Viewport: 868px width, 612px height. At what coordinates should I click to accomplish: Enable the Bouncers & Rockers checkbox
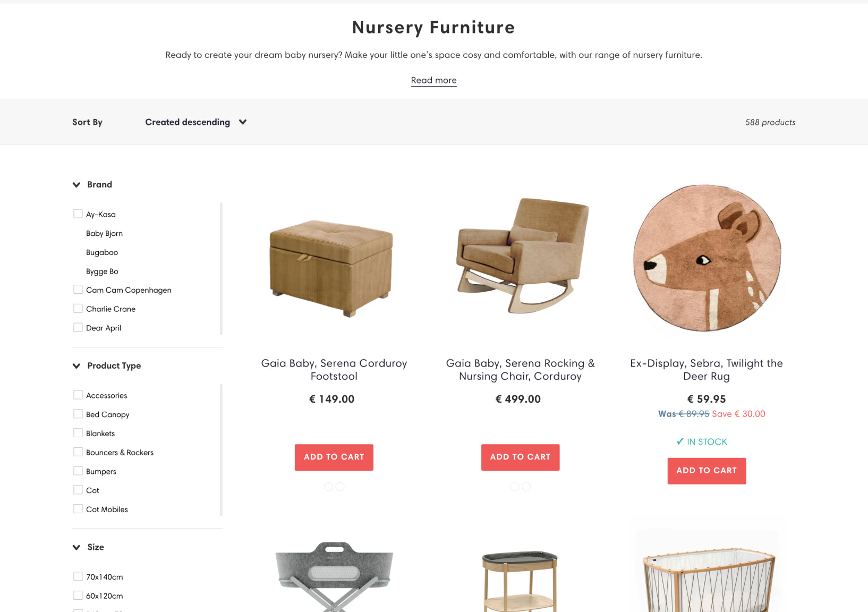pyautogui.click(x=78, y=452)
